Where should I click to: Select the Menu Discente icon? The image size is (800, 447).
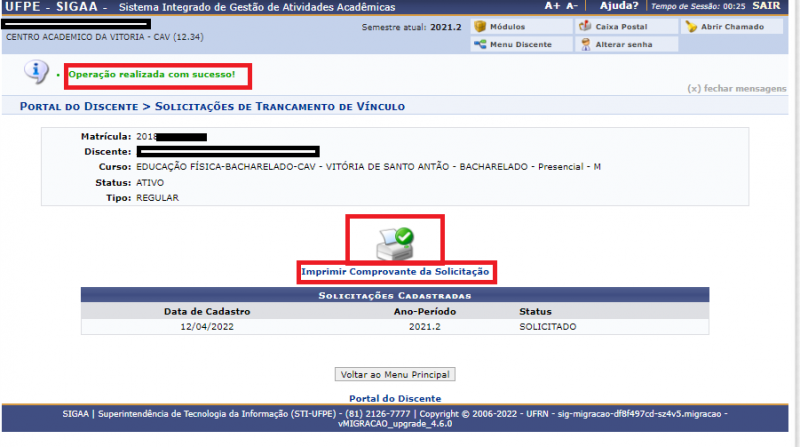click(480, 45)
